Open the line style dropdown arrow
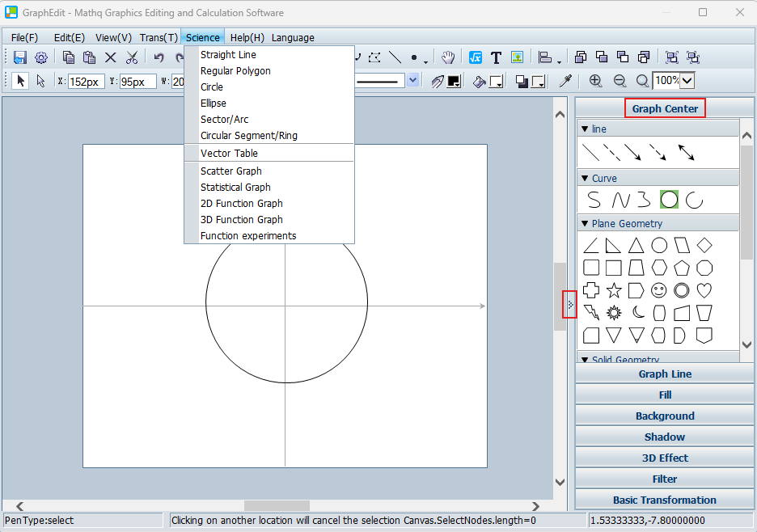 [x=412, y=81]
